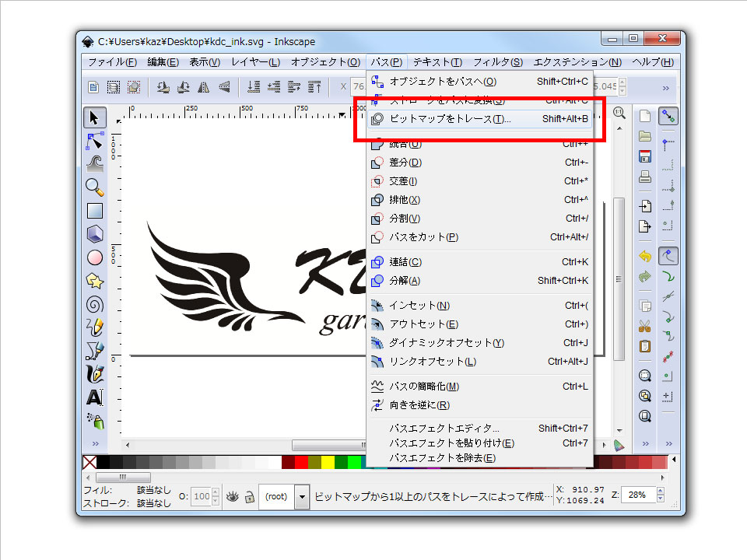Toggle layer lock icon
The image size is (747, 560).
point(250,497)
